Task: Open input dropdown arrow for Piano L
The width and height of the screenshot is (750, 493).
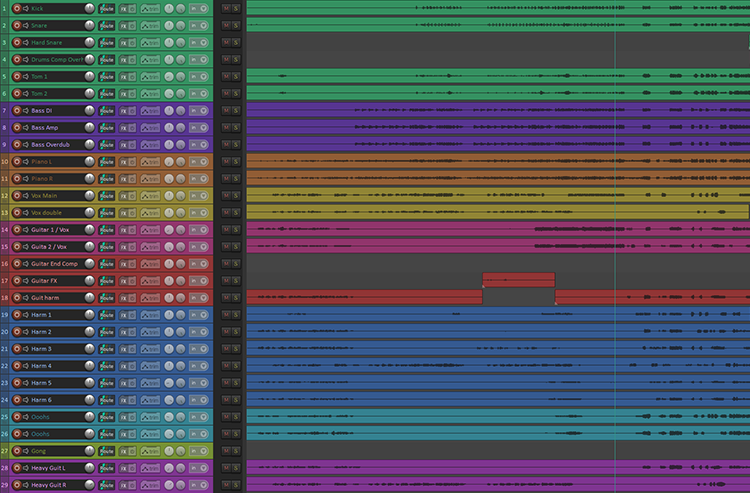Action: [204, 162]
